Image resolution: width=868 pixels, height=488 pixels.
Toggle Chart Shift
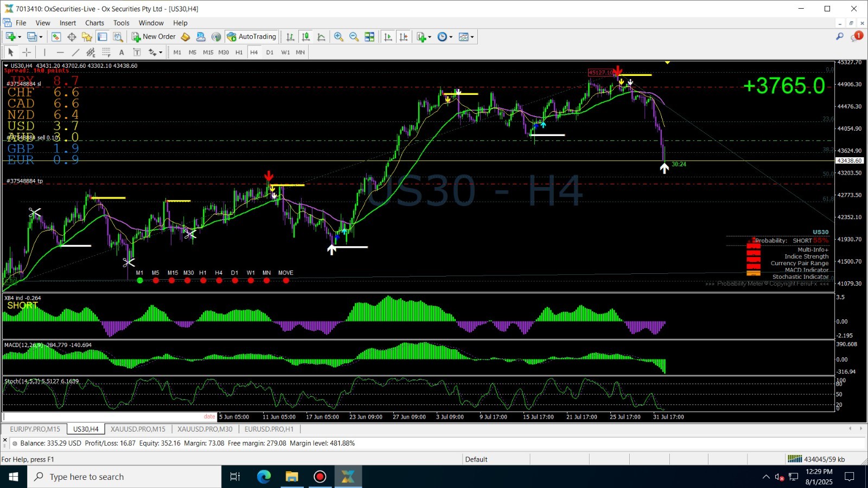tap(404, 37)
